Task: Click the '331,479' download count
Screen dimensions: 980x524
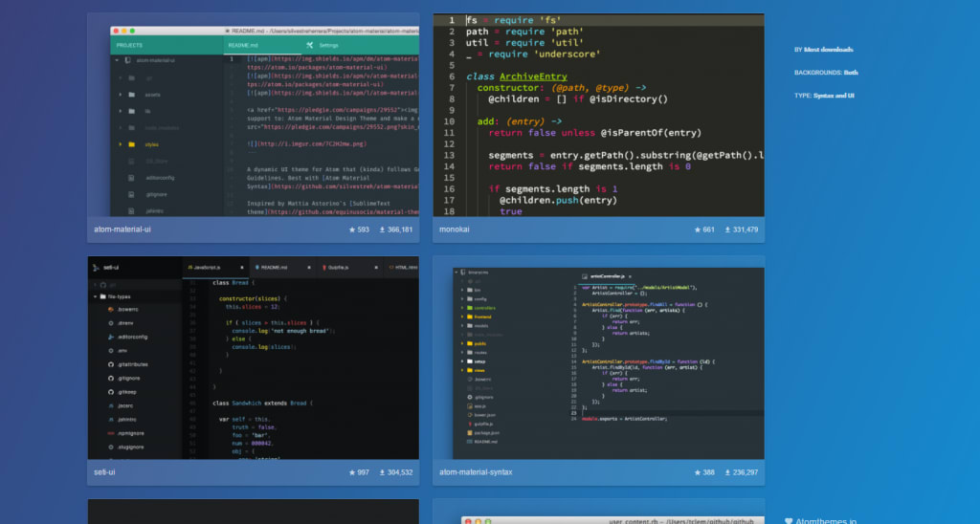Action: pos(746,229)
